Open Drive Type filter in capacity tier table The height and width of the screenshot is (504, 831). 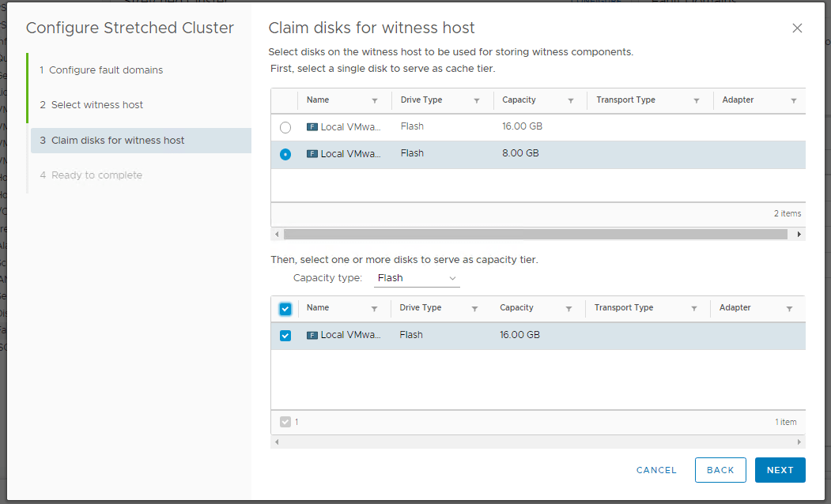(x=474, y=309)
